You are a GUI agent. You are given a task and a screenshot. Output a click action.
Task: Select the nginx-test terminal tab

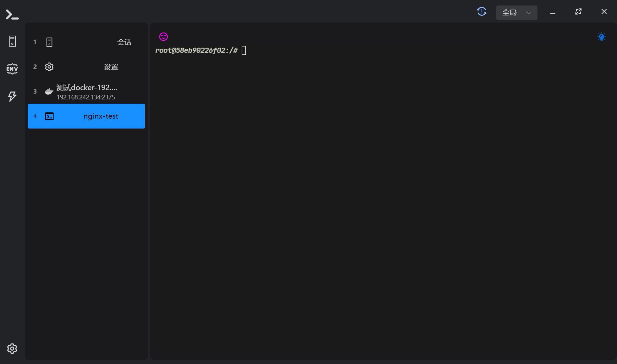[x=101, y=116]
